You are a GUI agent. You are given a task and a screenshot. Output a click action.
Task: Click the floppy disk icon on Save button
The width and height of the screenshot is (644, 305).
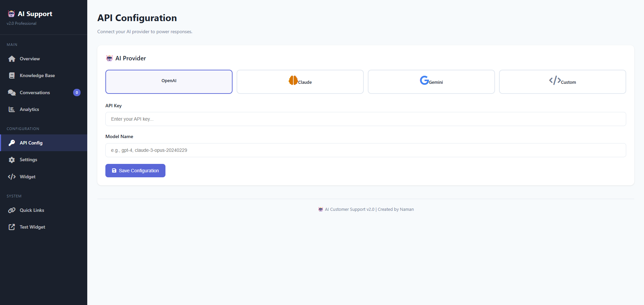(x=114, y=171)
